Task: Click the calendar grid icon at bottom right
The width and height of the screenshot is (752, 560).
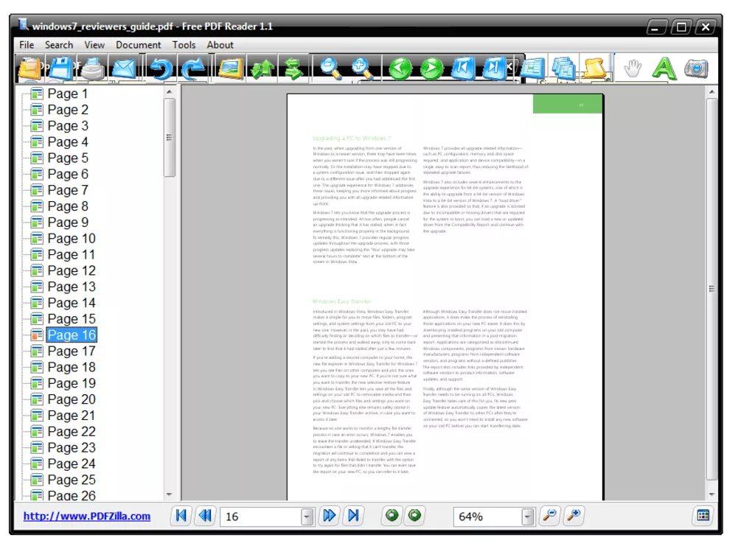Action: [703, 515]
